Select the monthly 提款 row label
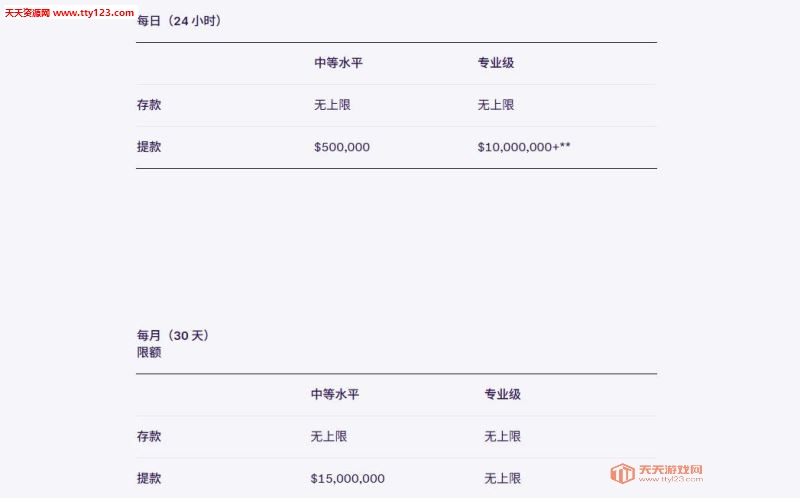Viewport: 800px width, 498px height. coord(149,478)
